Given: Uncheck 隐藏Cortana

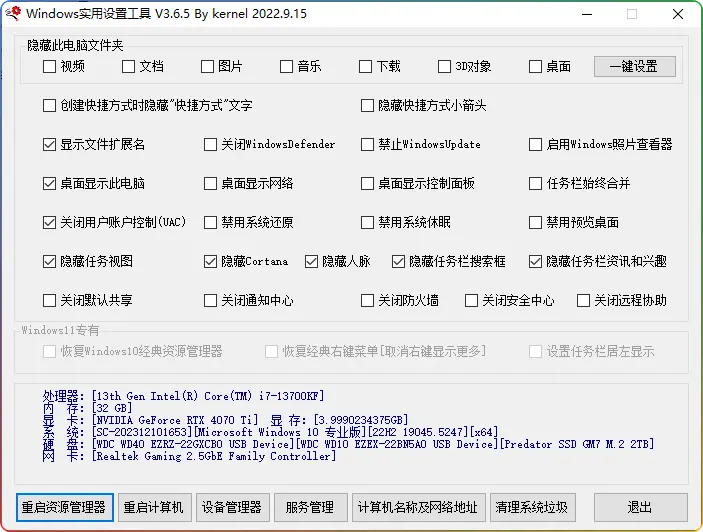Looking at the screenshot, I should (x=210, y=261).
